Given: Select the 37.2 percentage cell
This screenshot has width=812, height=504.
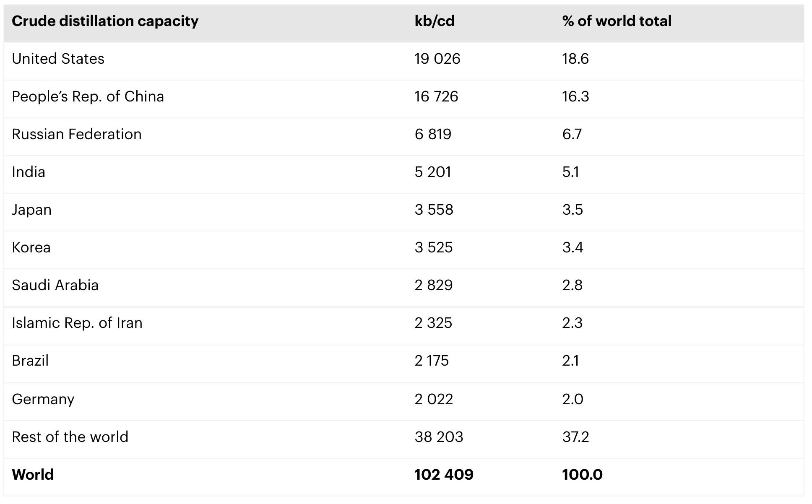Looking at the screenshot, I should (x=575, y=437).
